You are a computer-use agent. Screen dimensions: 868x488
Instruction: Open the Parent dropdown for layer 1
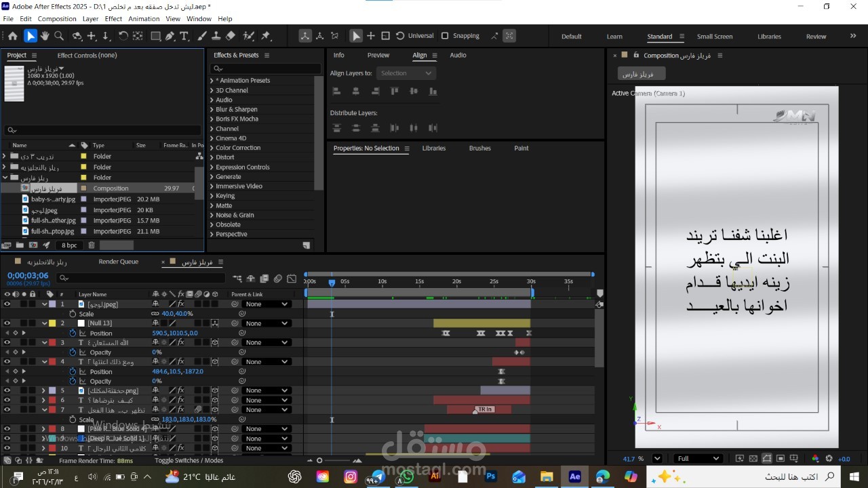pos(267,304)
